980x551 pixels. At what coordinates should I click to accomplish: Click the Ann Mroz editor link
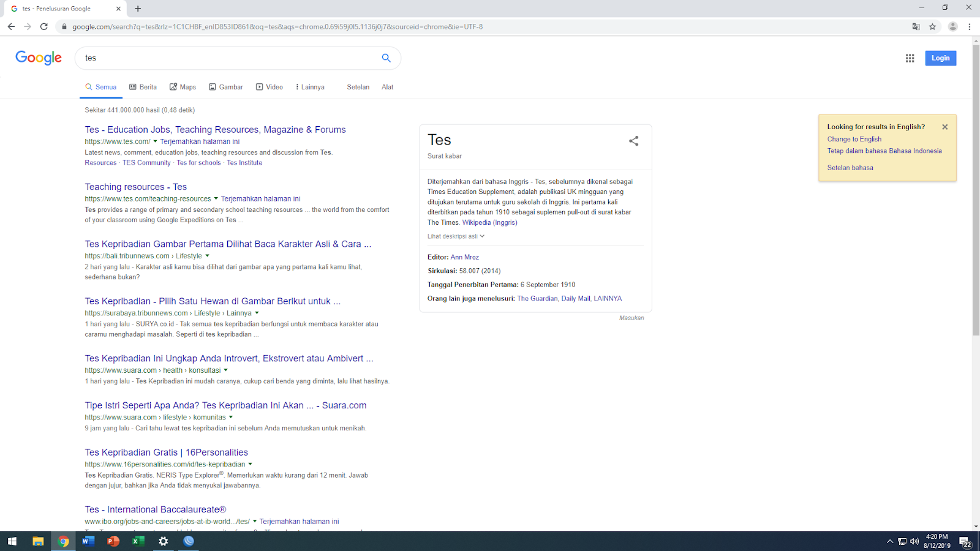(465, 257)
